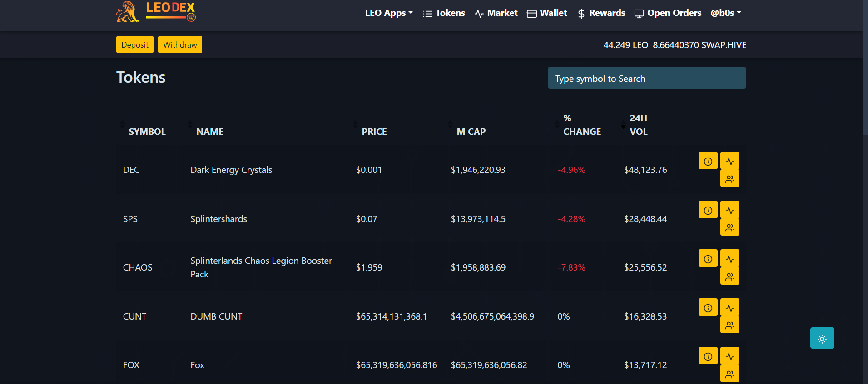Expand the LEO Apps dropdown
Screen dimensions: 868x384
(x=389, y=13)
